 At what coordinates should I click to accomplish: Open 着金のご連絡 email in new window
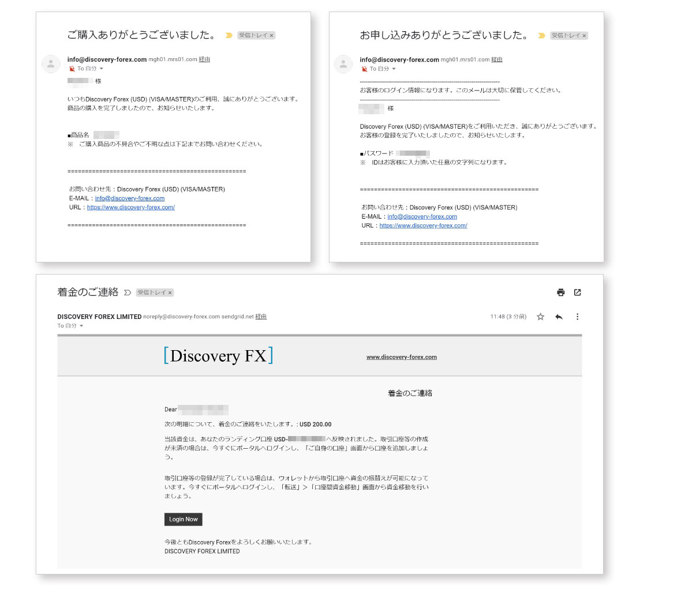577,292
